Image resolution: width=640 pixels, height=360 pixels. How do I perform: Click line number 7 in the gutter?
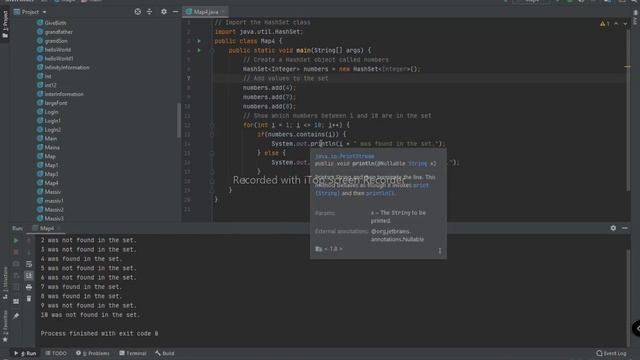[x=189, y=78]
